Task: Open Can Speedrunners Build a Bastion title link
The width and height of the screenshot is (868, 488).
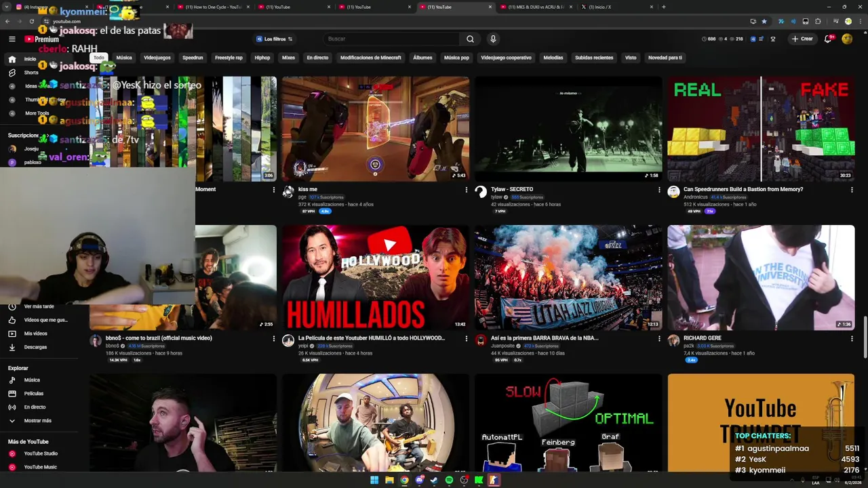Action: (x=743, y=189)
